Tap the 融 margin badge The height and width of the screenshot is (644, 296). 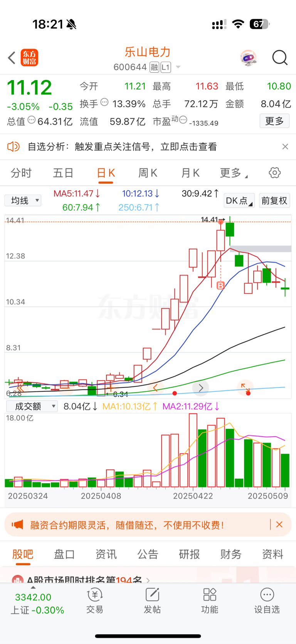click(154, 67)
